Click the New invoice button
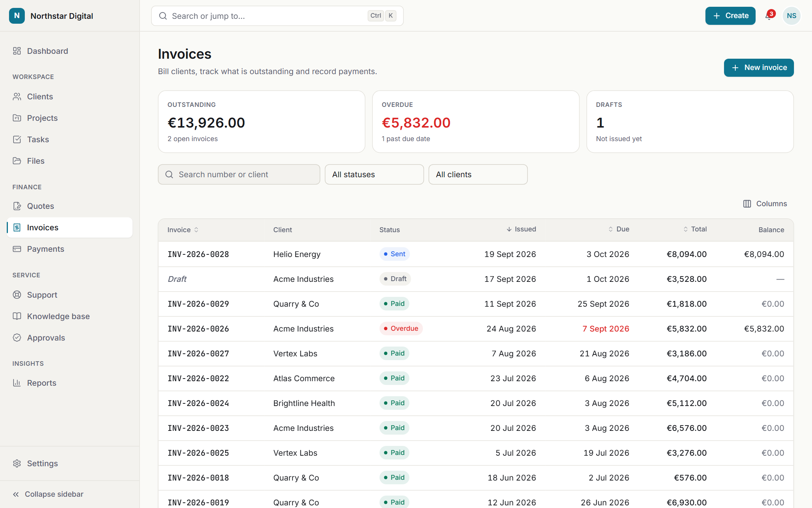 tap(759, 68)
